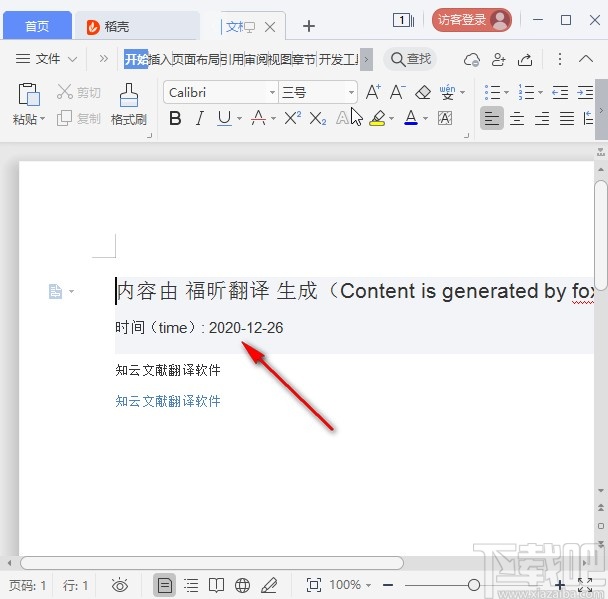Image resolution: width=608 pixels, height=599 pixels.
Task: Apply the font color A
Action: pyautogui.click(x=411, y=118)
